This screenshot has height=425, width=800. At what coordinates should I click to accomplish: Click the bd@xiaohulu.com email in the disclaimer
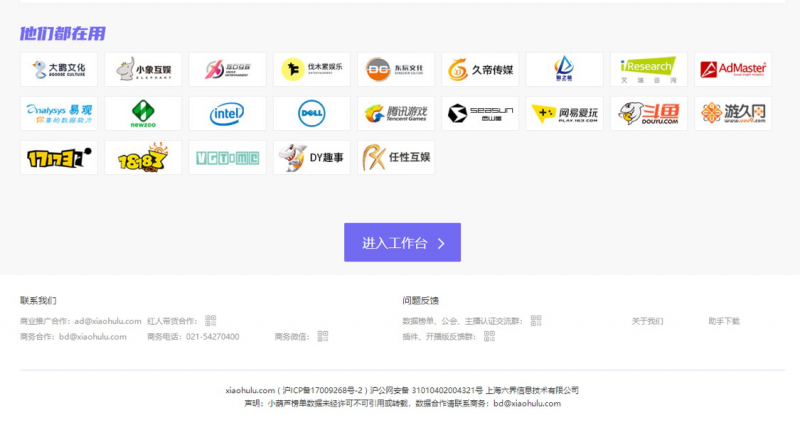527,404
